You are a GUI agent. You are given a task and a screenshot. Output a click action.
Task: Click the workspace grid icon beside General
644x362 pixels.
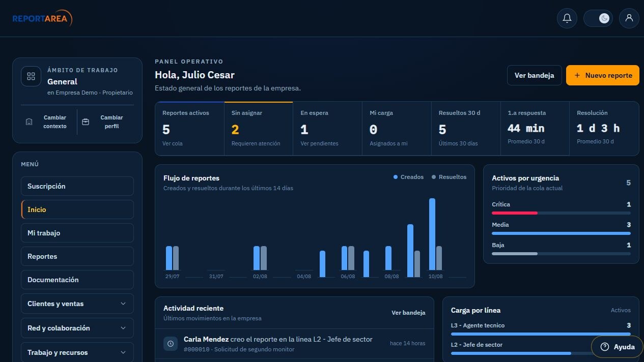point(31,76)
